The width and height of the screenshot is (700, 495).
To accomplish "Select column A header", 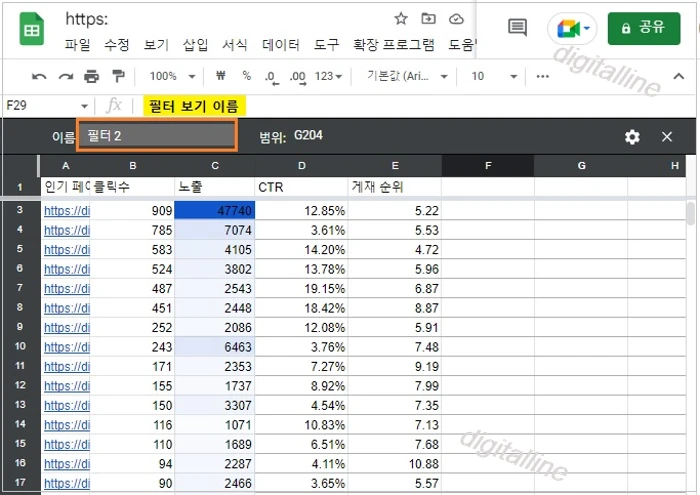I will tap(65, 166).
